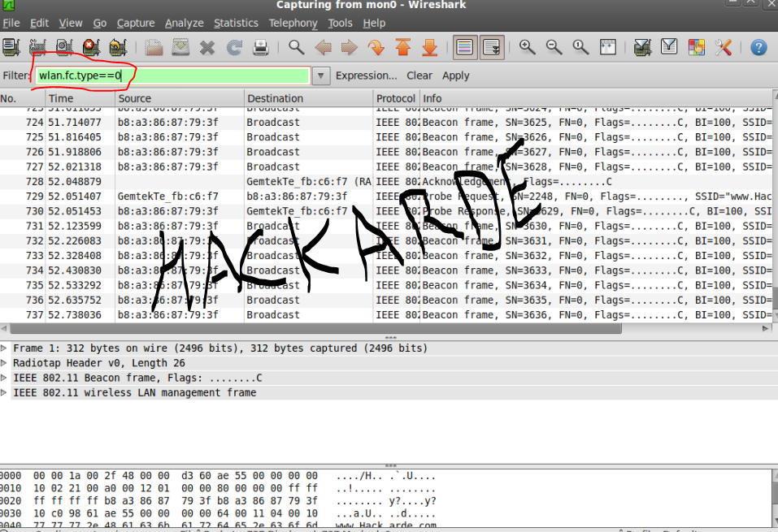Focus the wlan.fc.type==0 filter field
The height and width of the screenshot is (532, 778).
[x=172, y=76]
